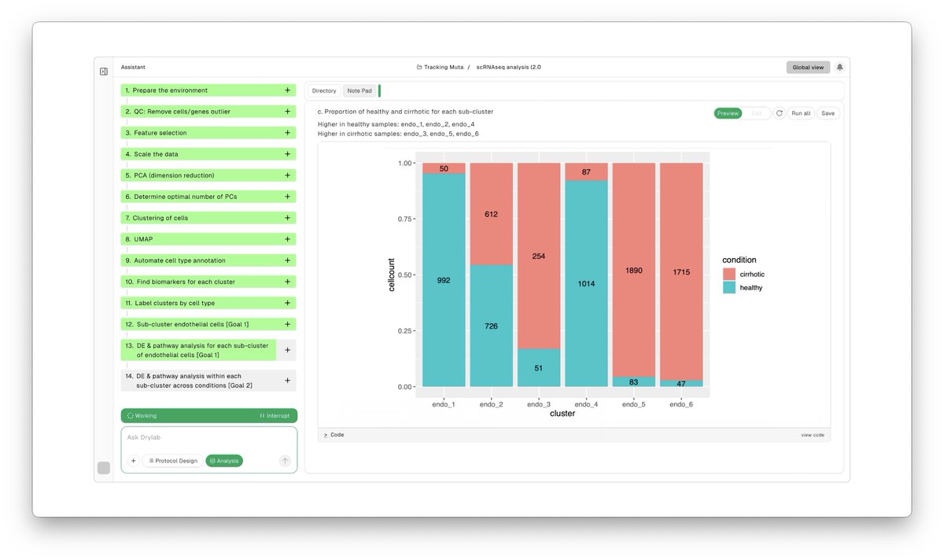Click the refresh icon beside Run all
944x560 pixels.
(780, 113)
